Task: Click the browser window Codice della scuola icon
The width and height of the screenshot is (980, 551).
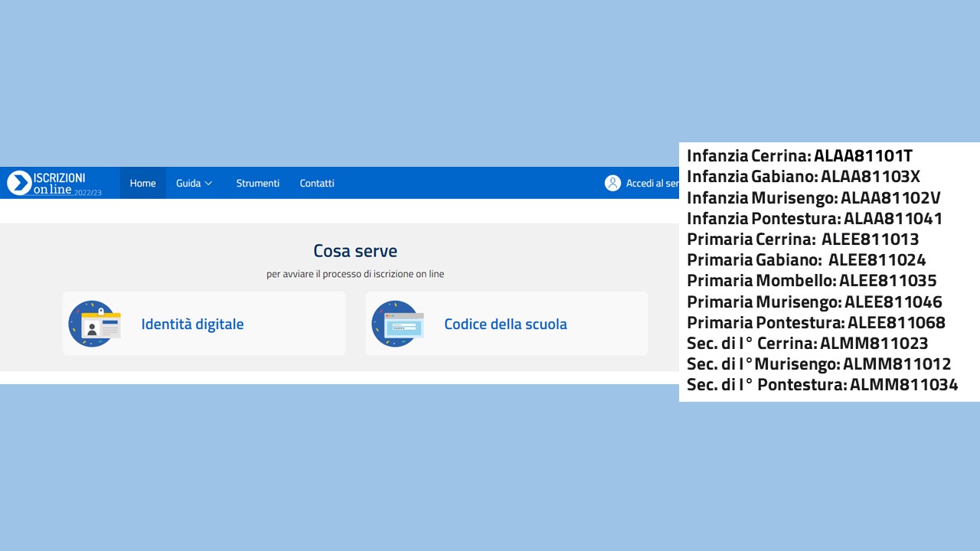Action: point(397,324)
